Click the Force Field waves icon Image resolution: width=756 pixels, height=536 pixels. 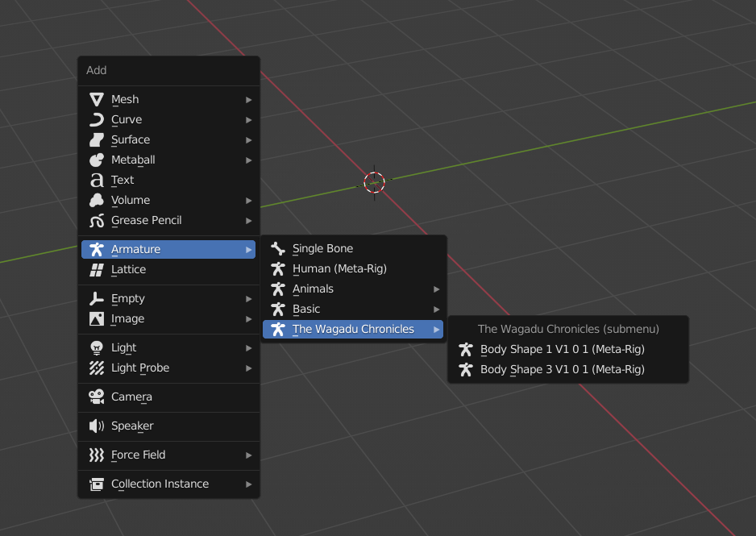(97, 455)
